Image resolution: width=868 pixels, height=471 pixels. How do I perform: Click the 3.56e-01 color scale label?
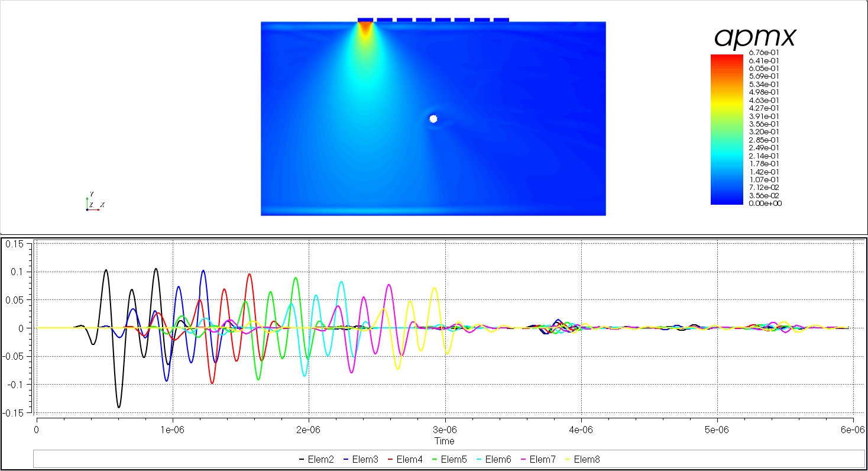763,124
